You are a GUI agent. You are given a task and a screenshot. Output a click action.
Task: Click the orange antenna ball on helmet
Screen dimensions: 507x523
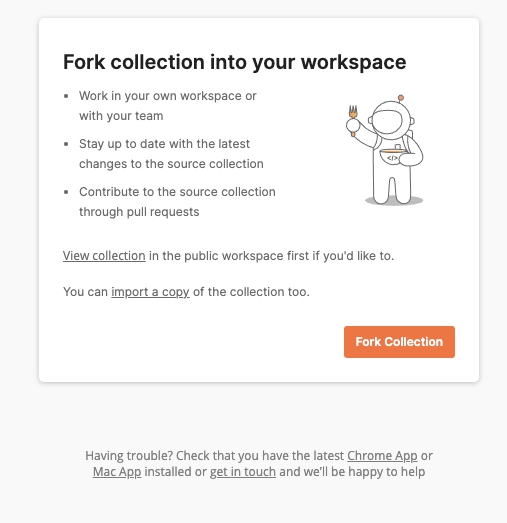click(x=401, y=98)
